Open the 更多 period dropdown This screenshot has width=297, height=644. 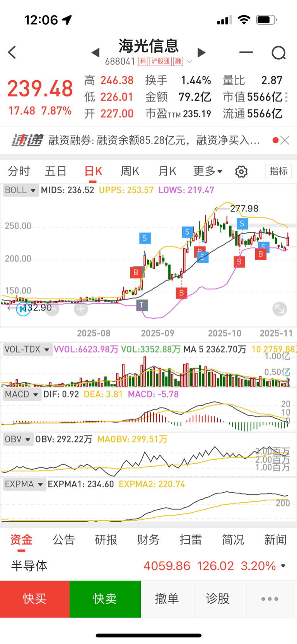click(208, 171)
